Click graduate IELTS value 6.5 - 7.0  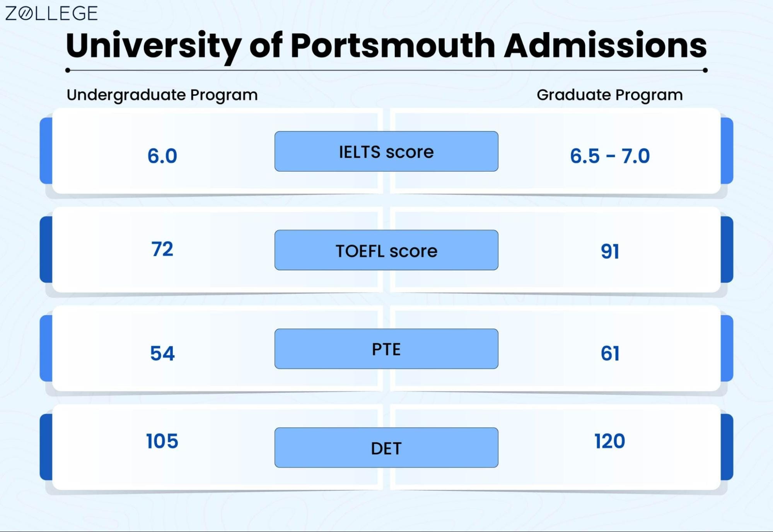610,156
